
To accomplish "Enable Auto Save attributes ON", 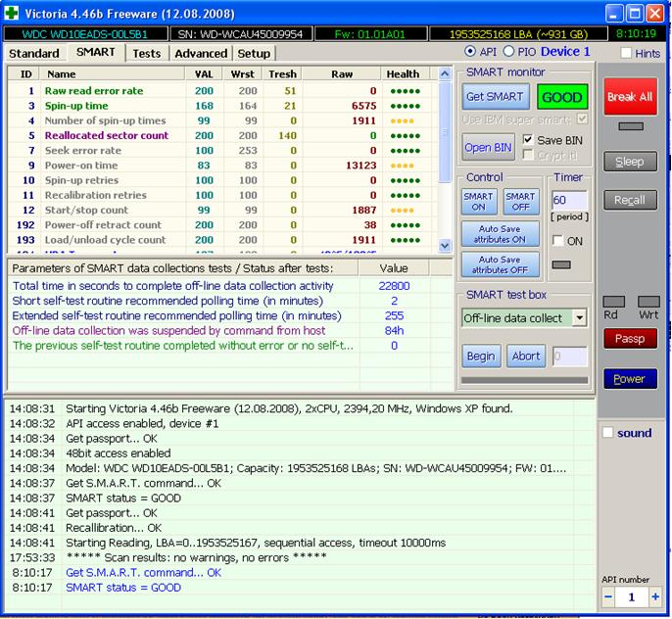I will pos(500,234).
